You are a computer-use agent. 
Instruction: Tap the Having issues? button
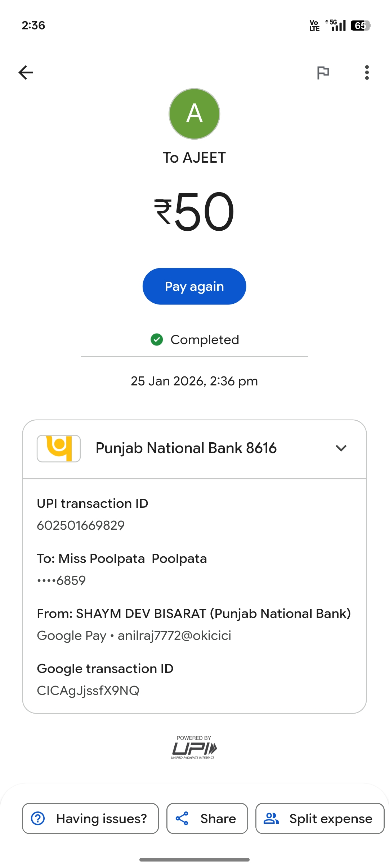[90, 818]
